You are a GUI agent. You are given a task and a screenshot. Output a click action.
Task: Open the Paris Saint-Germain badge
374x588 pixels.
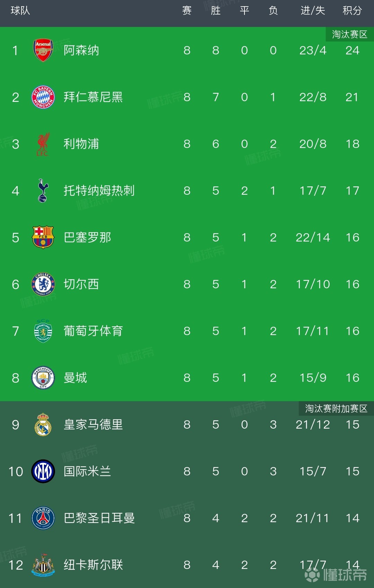tap(43, 518)
